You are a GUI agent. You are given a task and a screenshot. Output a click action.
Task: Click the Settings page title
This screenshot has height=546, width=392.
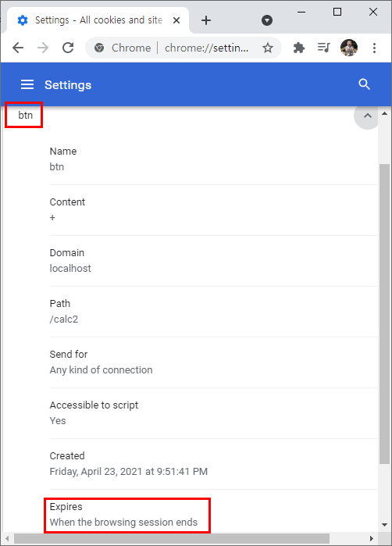[x=68, y=85]
